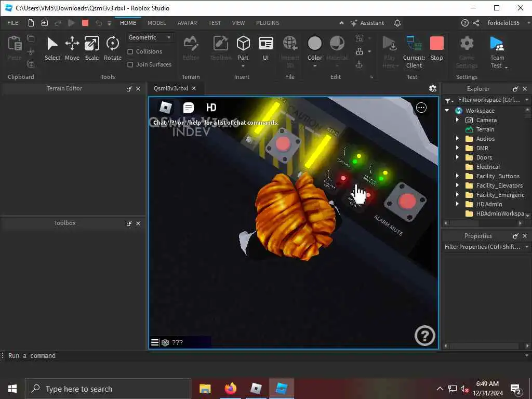Undock the Toolbox panel
This screenshot has width=532, height=399.
tap(129, 223)
